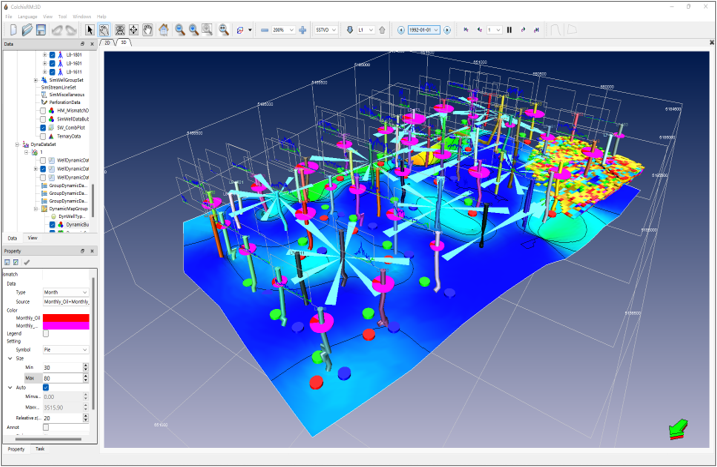Screen dimensions: 717x467
Task: Click the first Property panel toolbar icon
Action: click(x=7, y=262)
